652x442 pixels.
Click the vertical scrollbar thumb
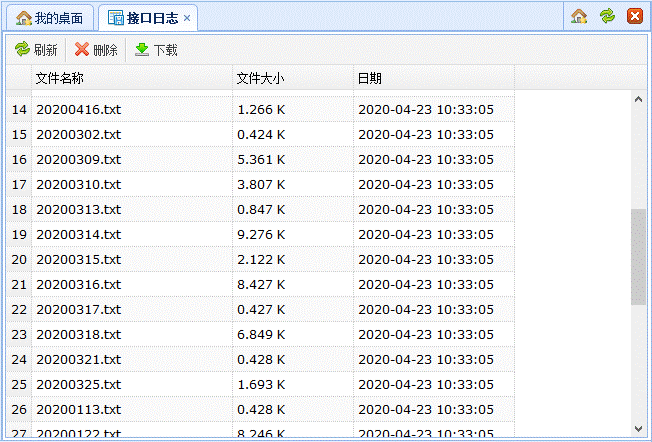point(639,257)
